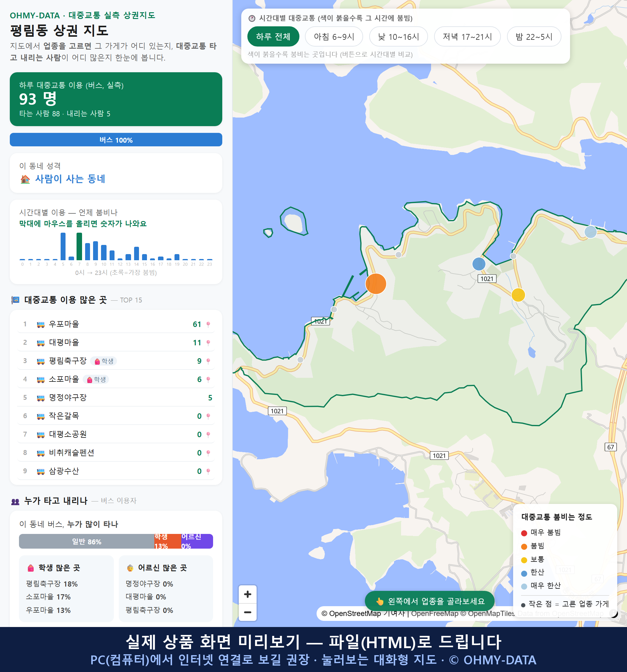627x672 pixels.
Task: Click the bus icon next to 소포마을
Action: (40, 379)
